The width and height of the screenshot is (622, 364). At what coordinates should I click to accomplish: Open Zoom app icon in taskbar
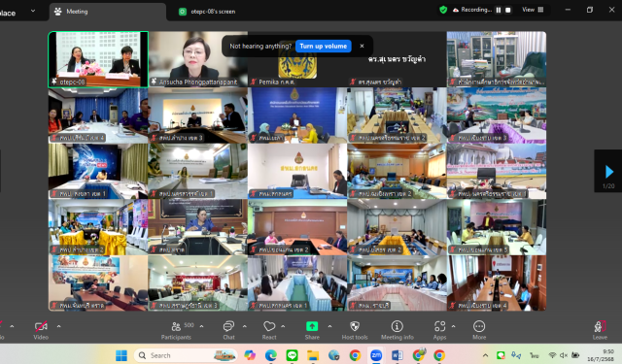[x=376, y=355]
